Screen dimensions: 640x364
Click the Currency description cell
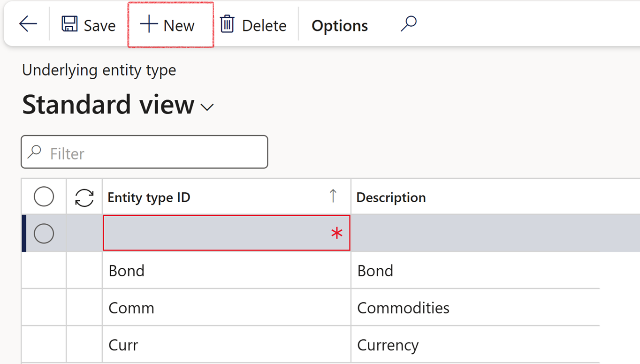(x=388, y=345)
